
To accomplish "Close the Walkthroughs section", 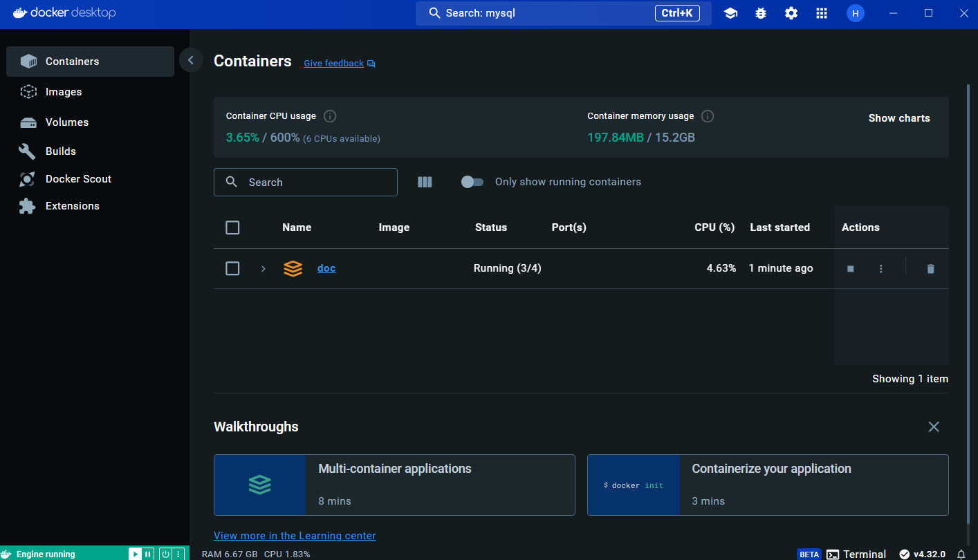I will (934, 427).
